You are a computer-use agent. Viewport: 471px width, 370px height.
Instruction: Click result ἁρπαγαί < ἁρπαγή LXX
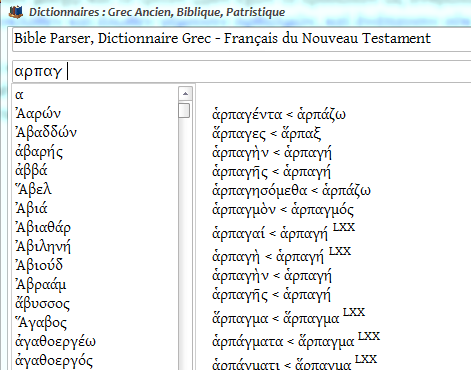(x=284, y=231)
